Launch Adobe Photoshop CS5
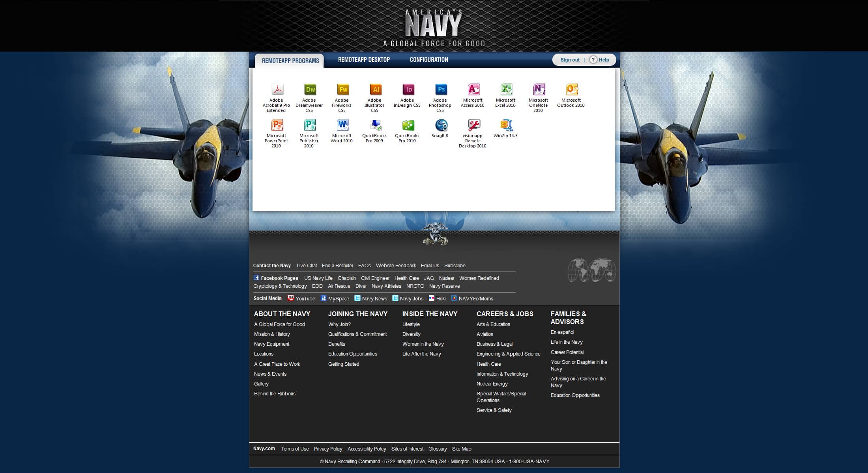868x473 pixels. click(440, 98)
